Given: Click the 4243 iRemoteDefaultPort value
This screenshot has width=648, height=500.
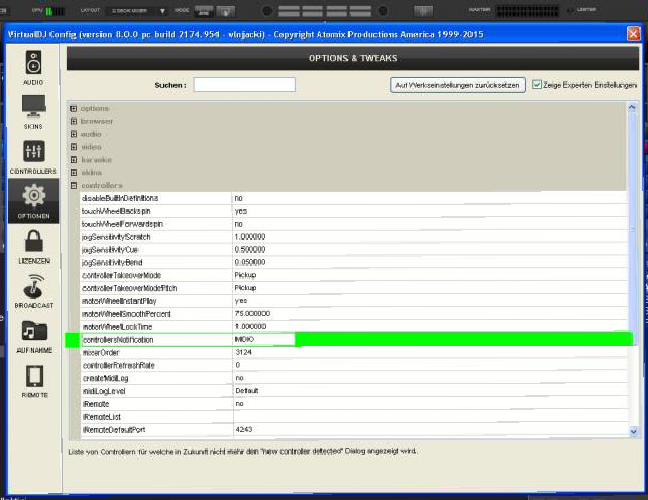Looking at the screenshot, I should (244, 429).
